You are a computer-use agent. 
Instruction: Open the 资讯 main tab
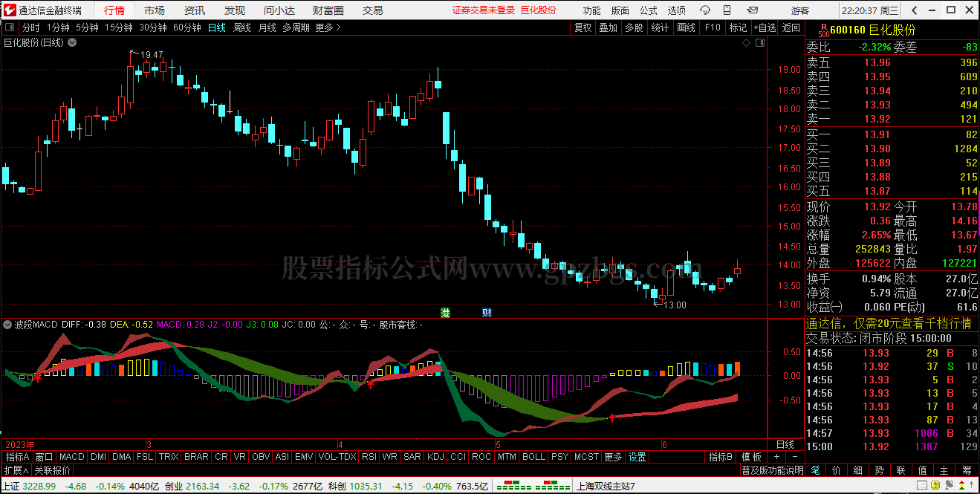point(195,10)
